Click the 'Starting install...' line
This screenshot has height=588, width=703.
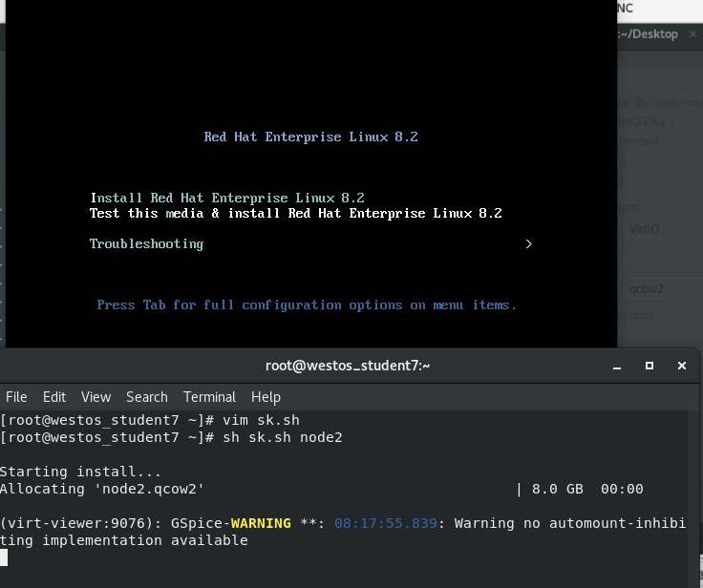click(x=80, y=472)
